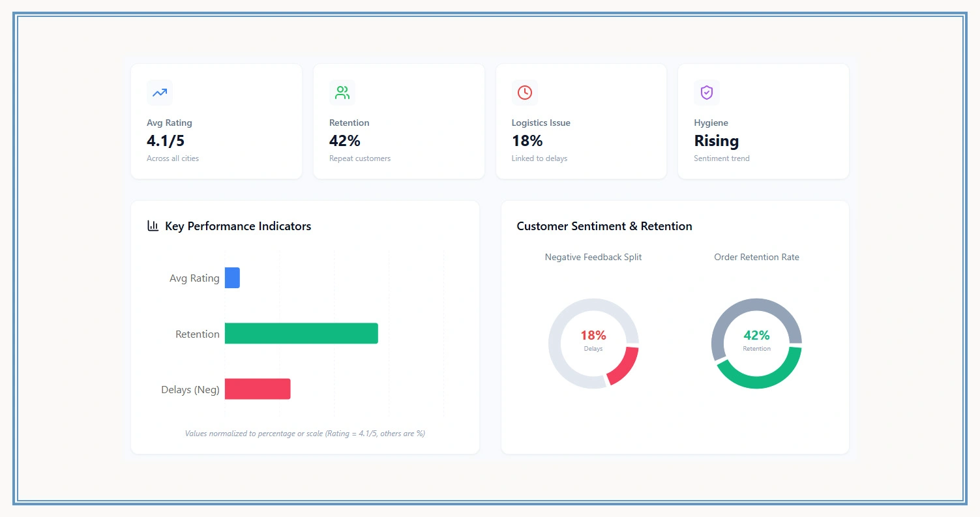Click the Negative Feedback Split heading
Screen dimensions: 980x517
(593, 257)
